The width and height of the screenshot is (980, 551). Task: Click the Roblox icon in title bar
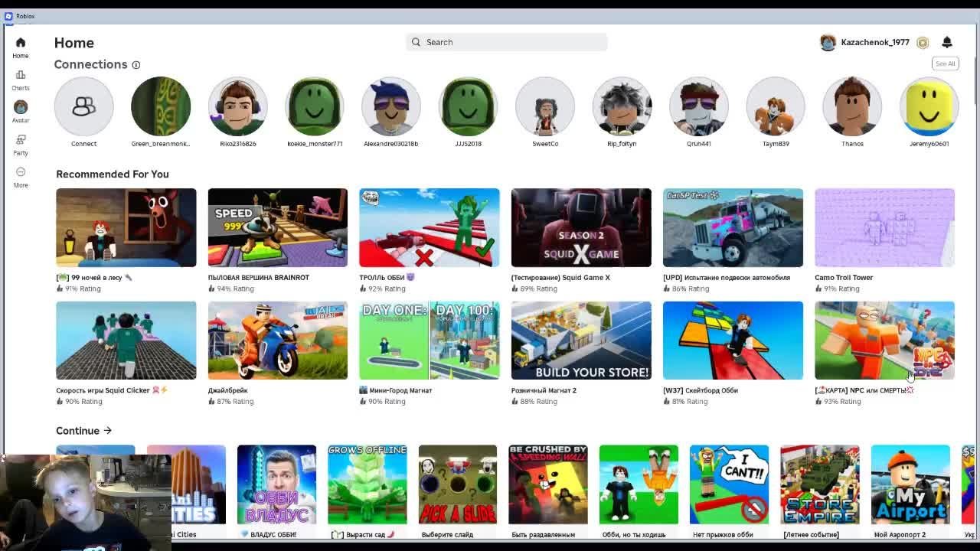coord(8,16)
